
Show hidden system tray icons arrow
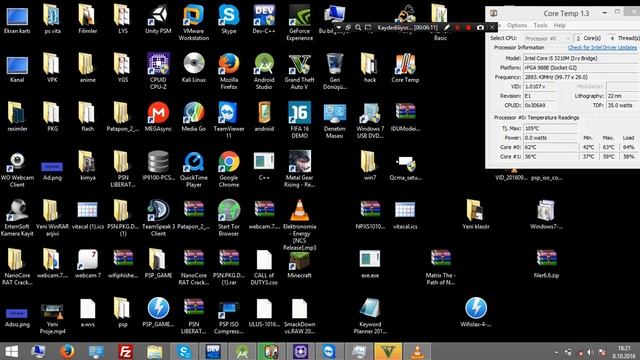556,352
